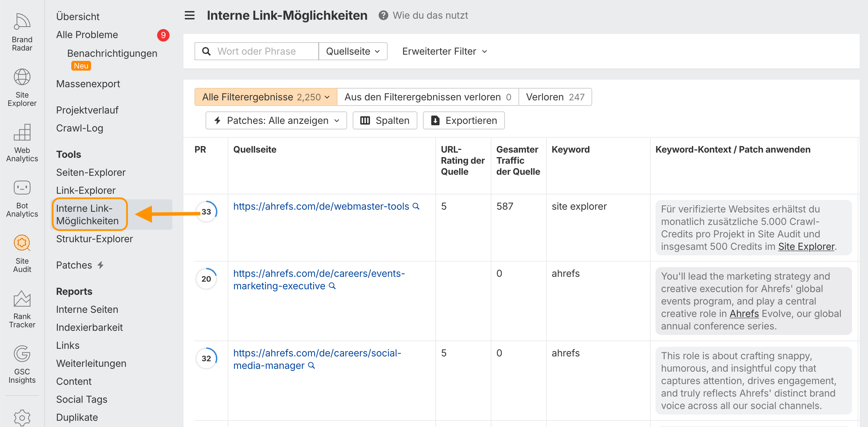
Task: Click magnifier icon beside webmaster-tools URL
Action: coord(416,206)
